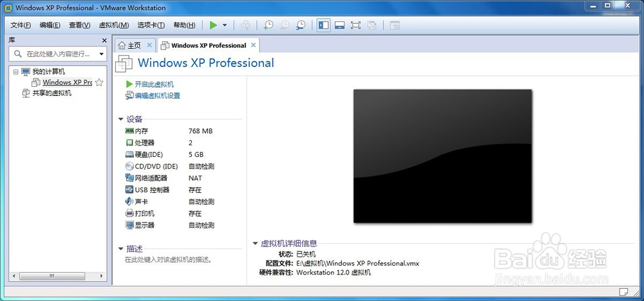Screen dimensions: 644x301
Task: Open the 虚拟机(M) menu
Action: coord(114,26)
